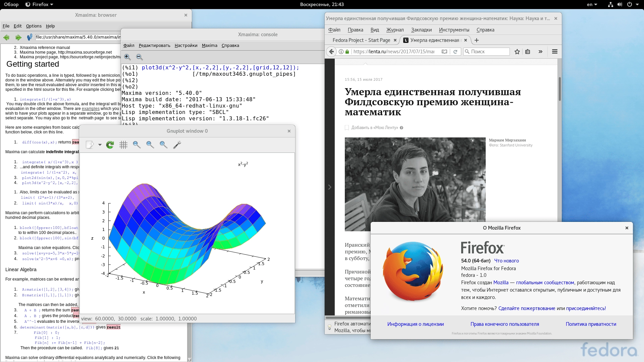Open Help menu in Xmaxima browser
The image size is (644, 362).
pyautogui.click(x=50, y=26)
